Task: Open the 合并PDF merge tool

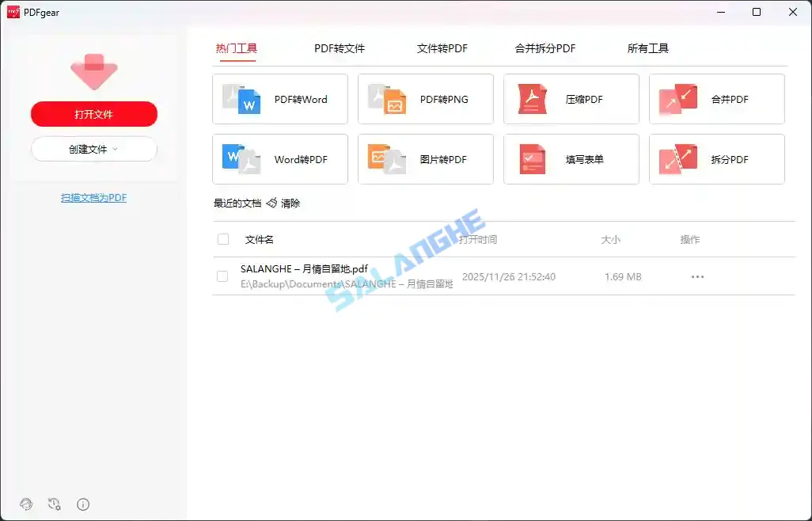Action: coord(716,99)
